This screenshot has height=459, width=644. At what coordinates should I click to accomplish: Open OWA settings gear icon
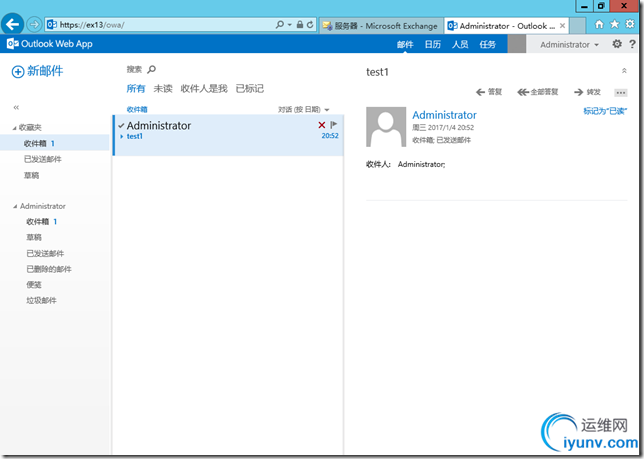coord(617,44)
